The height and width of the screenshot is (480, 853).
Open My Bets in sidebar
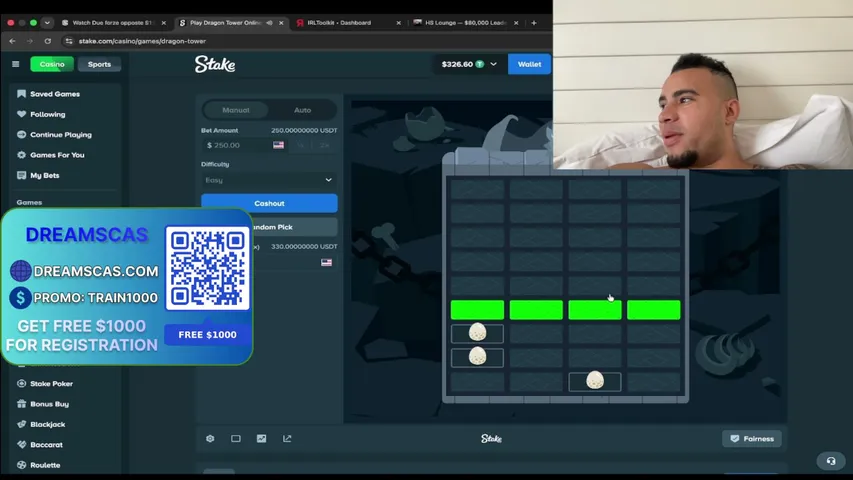(x=45, y=175)
